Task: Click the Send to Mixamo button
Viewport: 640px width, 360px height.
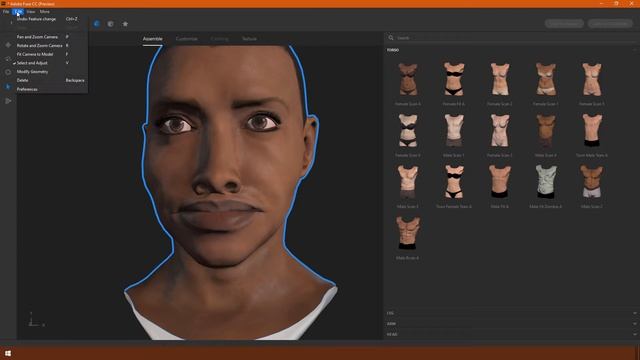Action: 564,24
